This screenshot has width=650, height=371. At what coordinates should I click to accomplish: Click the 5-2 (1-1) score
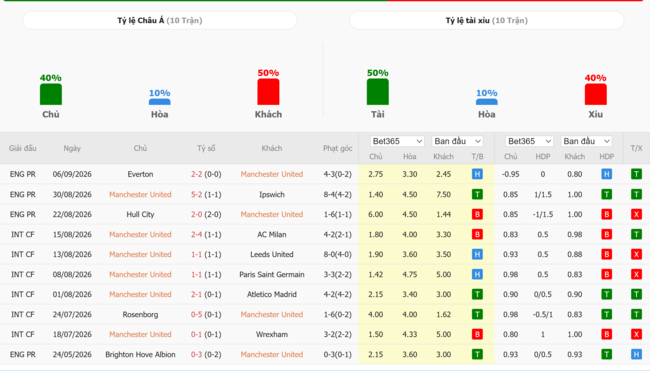(x=206, y=194)
